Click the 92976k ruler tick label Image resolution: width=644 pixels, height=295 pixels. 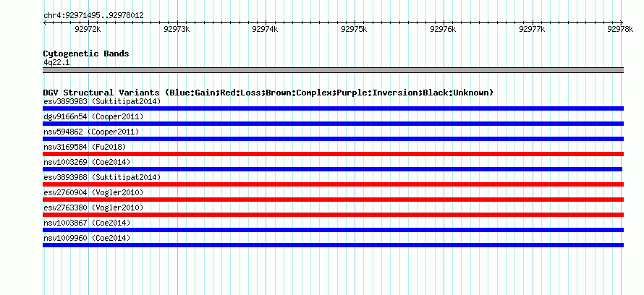pyautogui.click(x=443, y=29)
